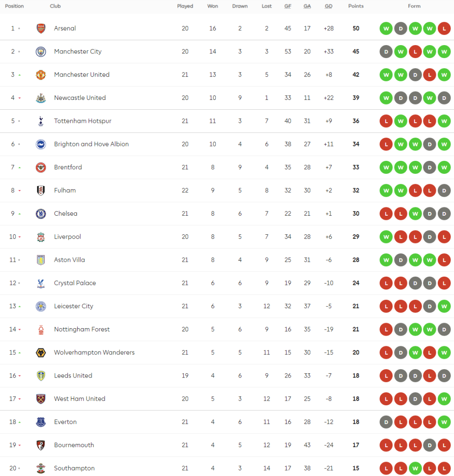
Task: Click the Wolverhampton Wanderers club crest
Action: [x=41, y=353]
